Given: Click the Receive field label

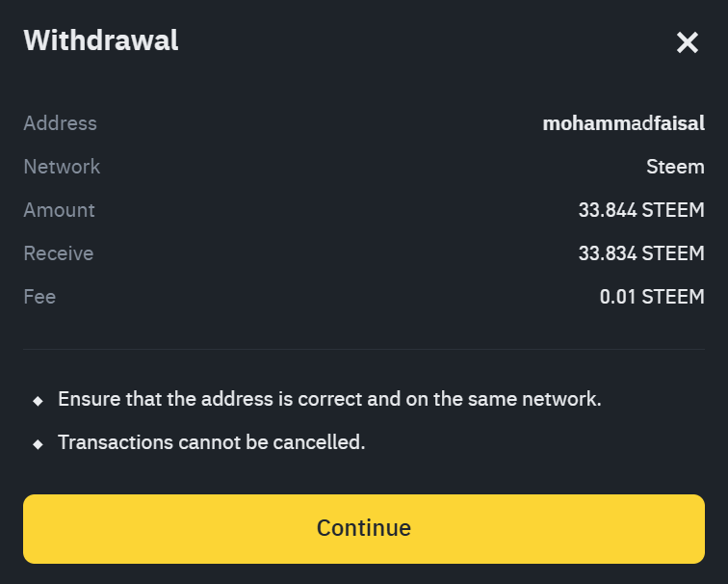Looking at the screenshot, I should point(58,253).
